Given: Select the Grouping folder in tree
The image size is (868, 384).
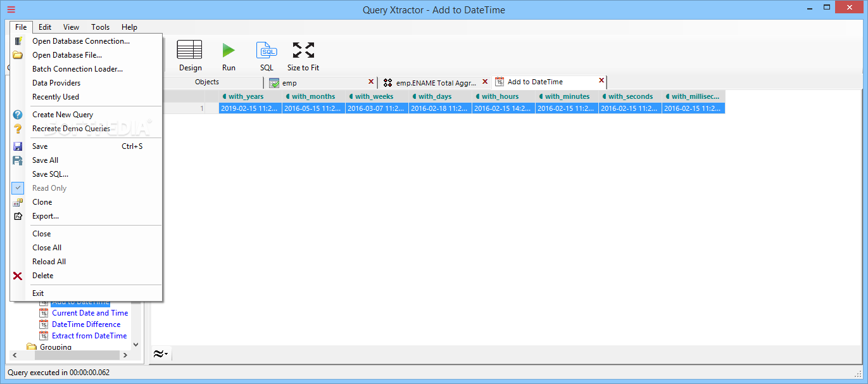Looking at the screenshot, I should click(56, 347).
